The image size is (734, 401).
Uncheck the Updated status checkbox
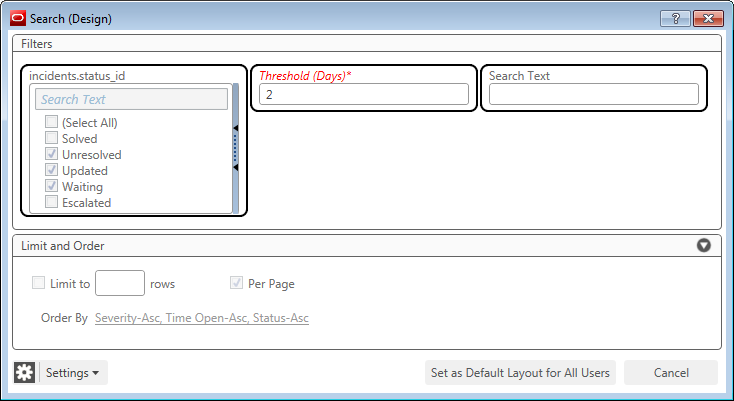(x=51, y=171)
